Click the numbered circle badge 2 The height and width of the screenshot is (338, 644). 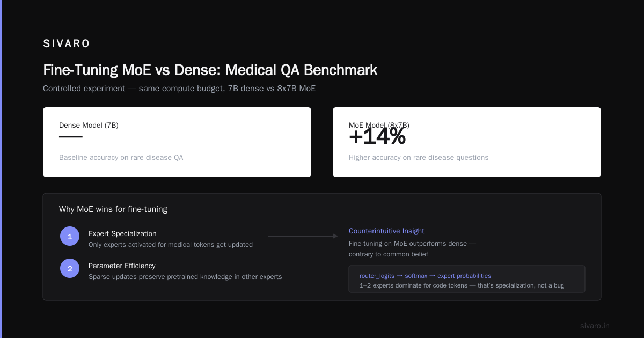click(x=70, y=268)
